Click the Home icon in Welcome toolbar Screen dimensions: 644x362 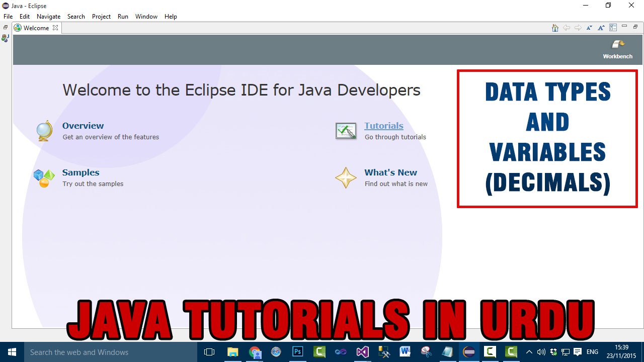pos(555,28)
